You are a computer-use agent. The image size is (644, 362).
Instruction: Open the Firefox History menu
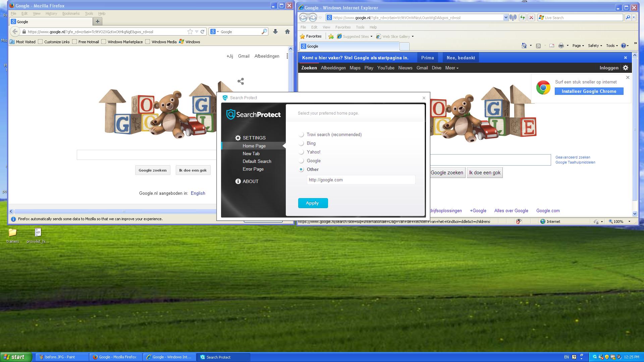51,13
